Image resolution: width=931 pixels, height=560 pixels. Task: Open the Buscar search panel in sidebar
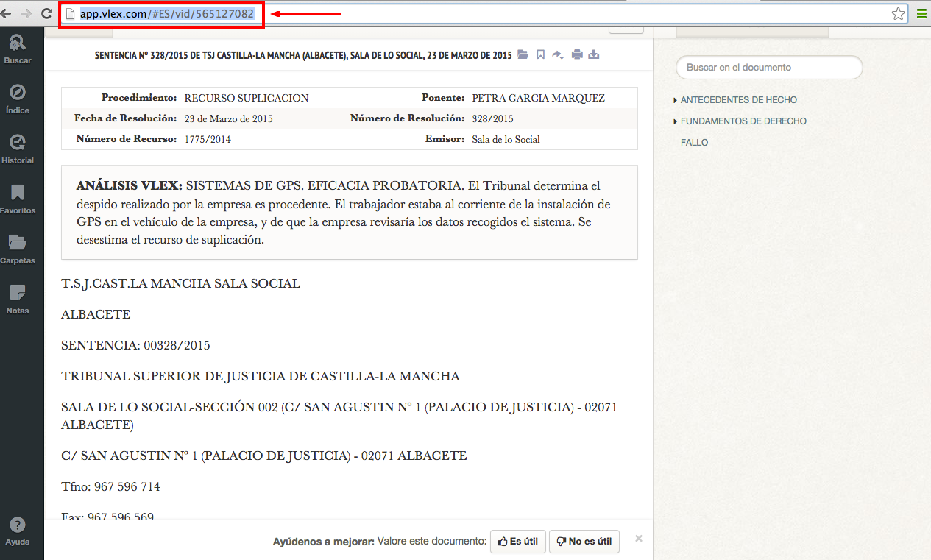(18, 49)
